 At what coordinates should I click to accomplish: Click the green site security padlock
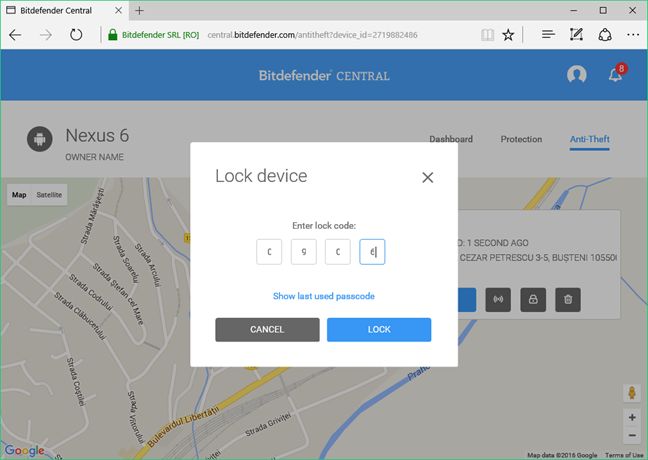[112, 35]
